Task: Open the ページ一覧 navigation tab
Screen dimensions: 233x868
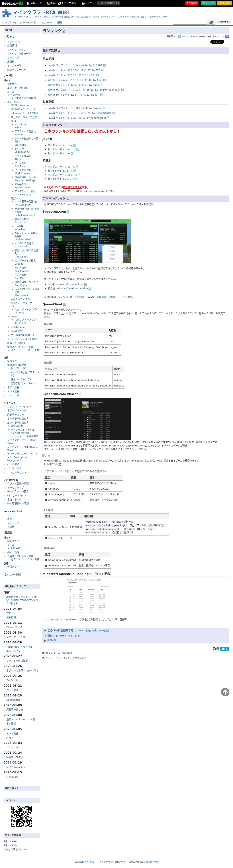Action: [x=29, y=23]
